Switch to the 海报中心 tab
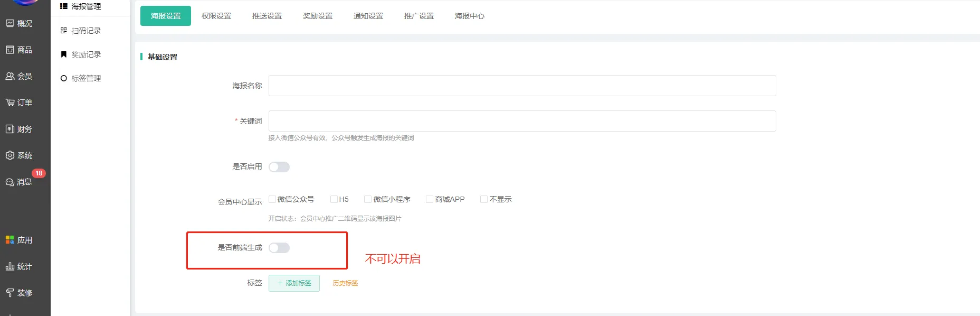980x316 pixels. coord(470,16)
